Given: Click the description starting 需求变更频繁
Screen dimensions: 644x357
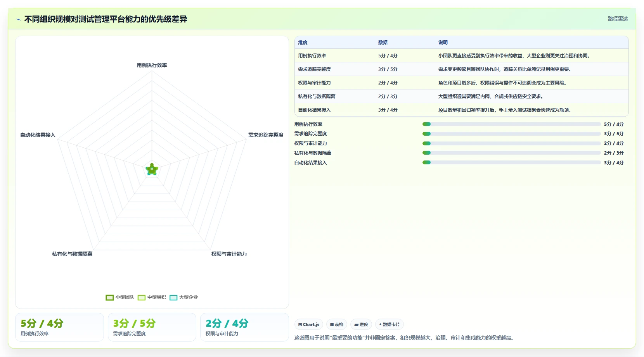Looking at the screenshot, I should click(x=505, y=69).
